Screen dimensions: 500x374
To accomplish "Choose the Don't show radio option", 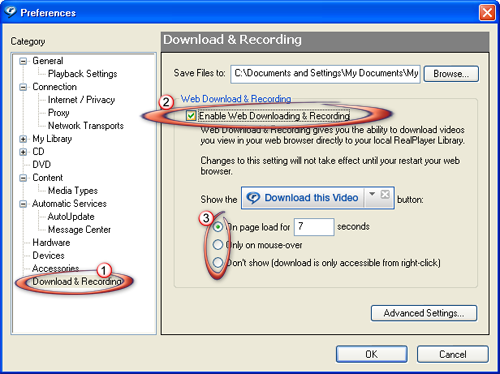I will (218, 262).
